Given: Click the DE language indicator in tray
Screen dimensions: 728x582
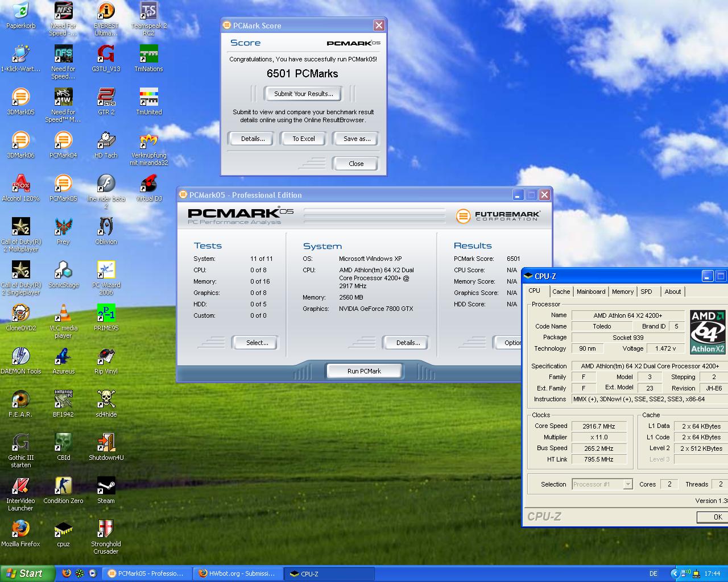Looking at the screenshot, I should pos(653,574).
